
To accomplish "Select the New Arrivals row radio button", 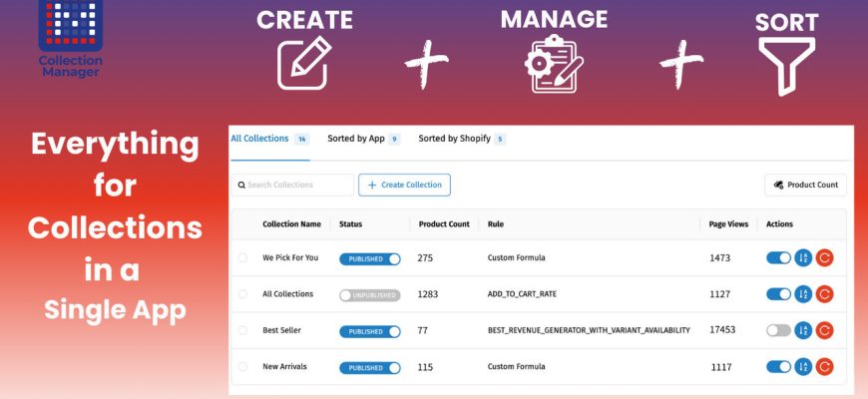I will (x=242, y=366).
